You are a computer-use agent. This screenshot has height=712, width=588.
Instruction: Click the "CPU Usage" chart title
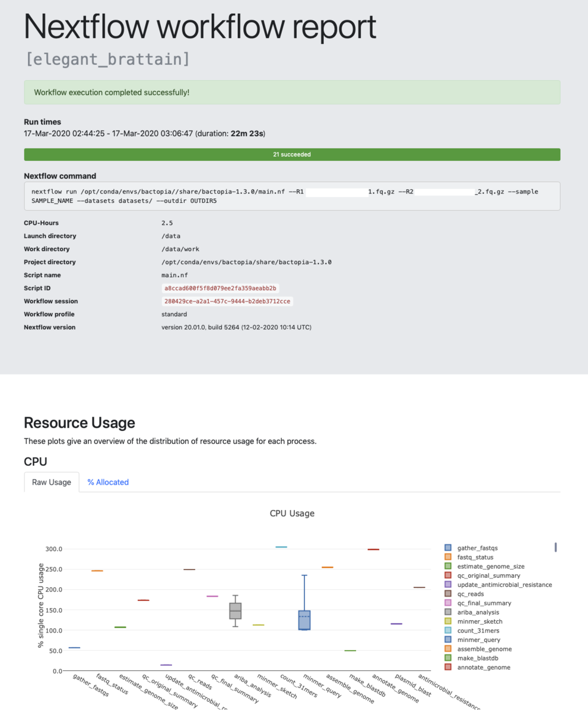pos(292,513)
